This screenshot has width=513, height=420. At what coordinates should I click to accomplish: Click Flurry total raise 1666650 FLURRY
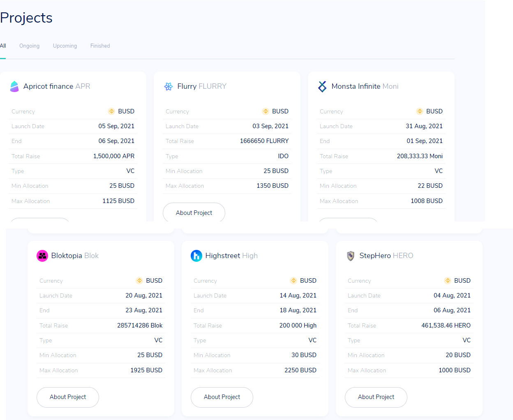[264, 141]
